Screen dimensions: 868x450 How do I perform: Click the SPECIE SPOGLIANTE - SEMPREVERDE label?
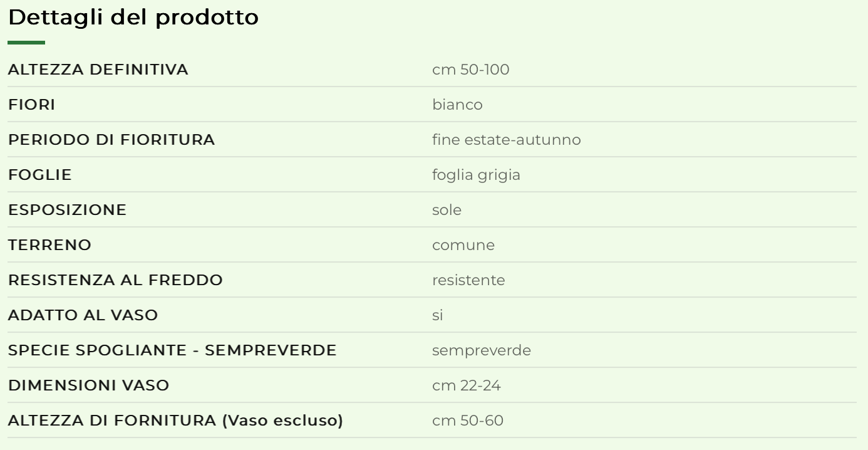click(x=172, y=350)
